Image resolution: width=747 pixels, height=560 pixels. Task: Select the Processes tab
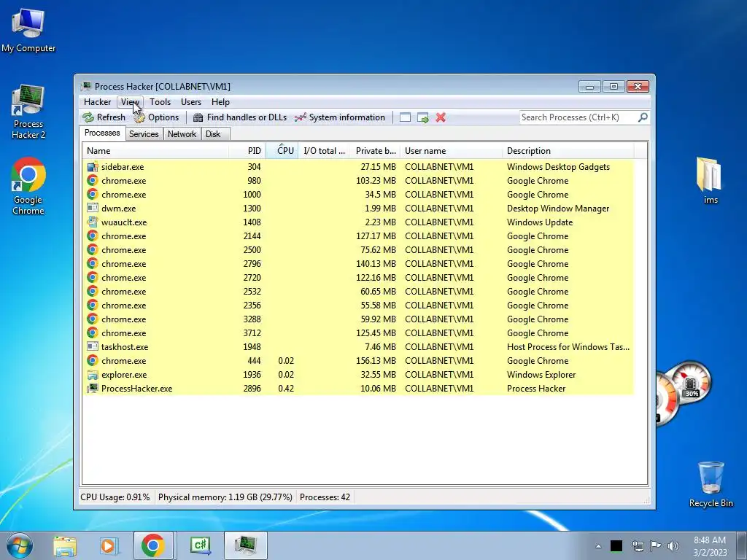click(102, 133)
